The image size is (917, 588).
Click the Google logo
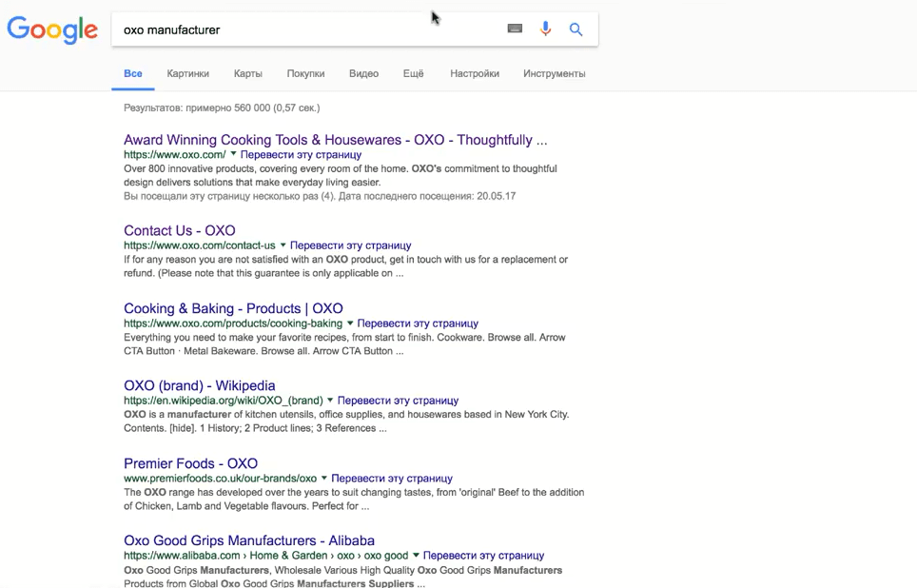coord(52,29)
